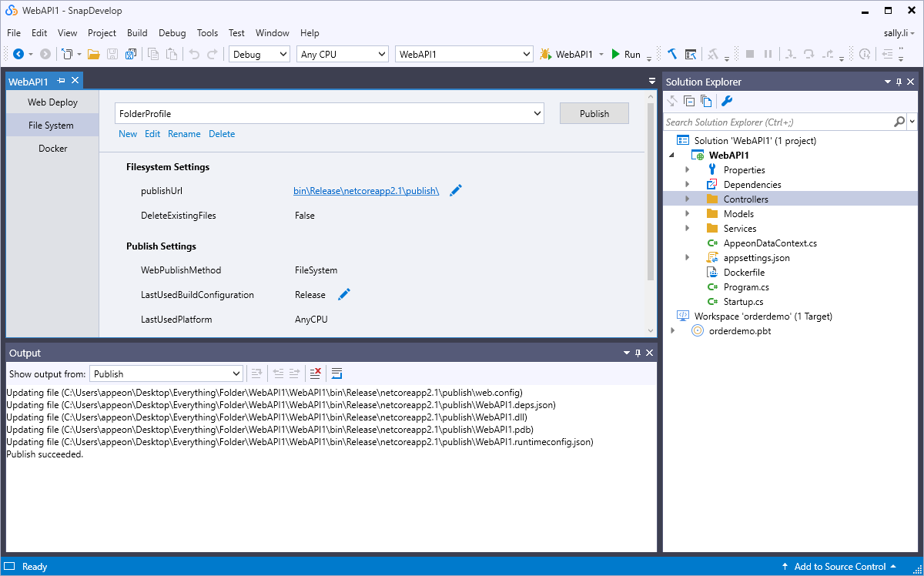Clear all output with the red X icon
Image resolution: width=924 pixels, height=576 pixels.
(x=315, y=373)
